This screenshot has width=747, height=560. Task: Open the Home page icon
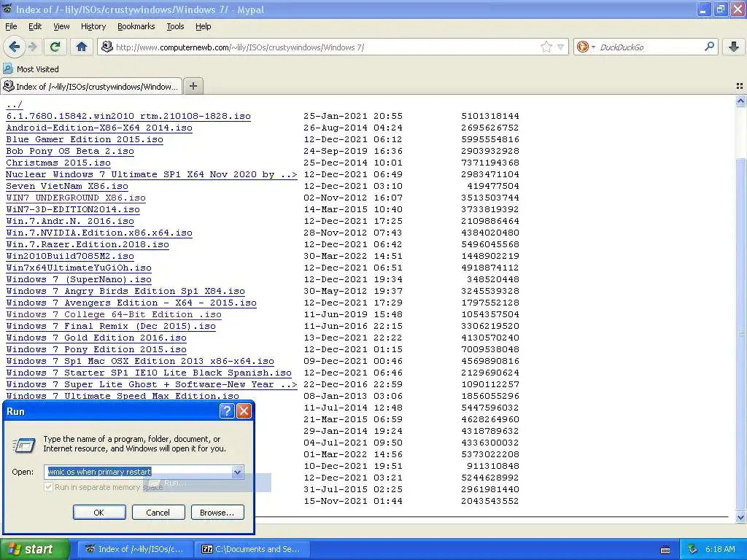82,47
